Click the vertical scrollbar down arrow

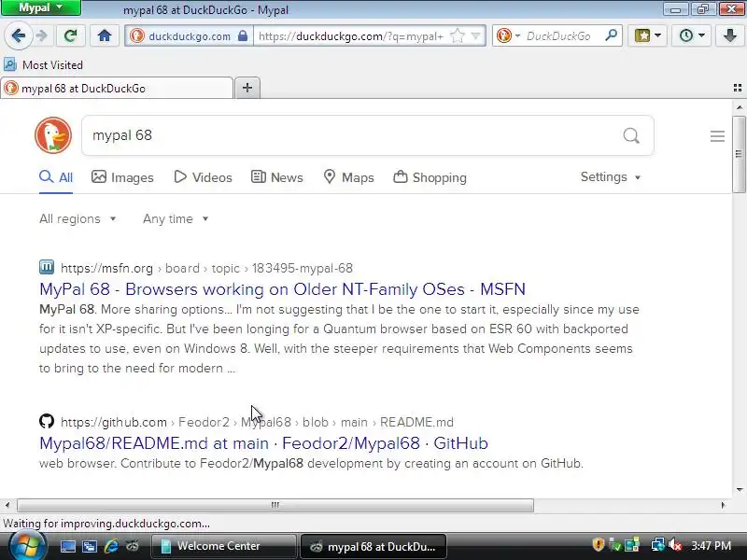739,489
